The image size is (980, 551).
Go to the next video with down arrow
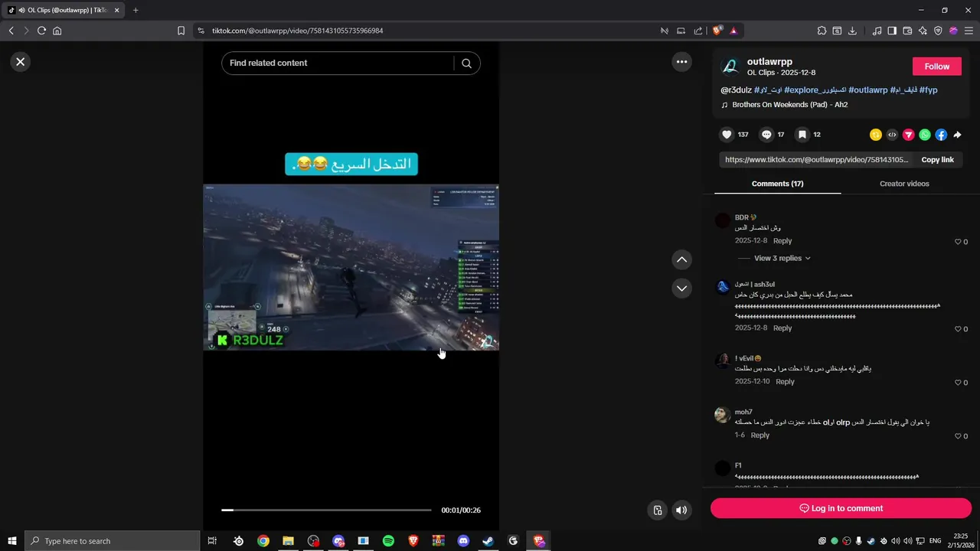click(681, 288)
